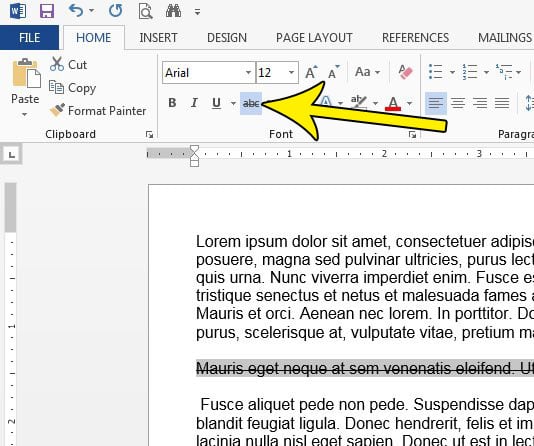Switch to the HOME tab
This screenshot has height=446, width=534.
94,37
